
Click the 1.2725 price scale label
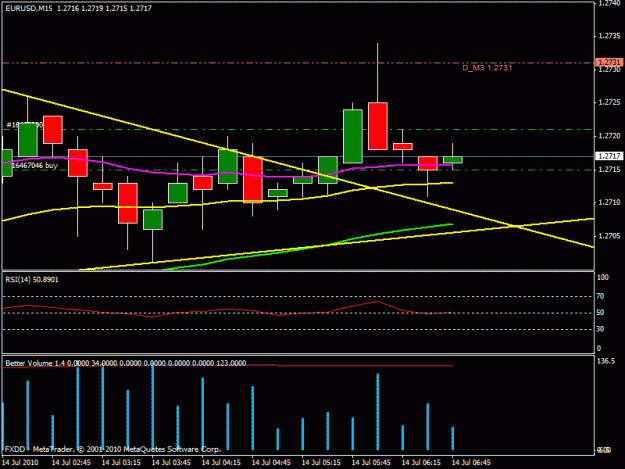(x=609, y=102)
